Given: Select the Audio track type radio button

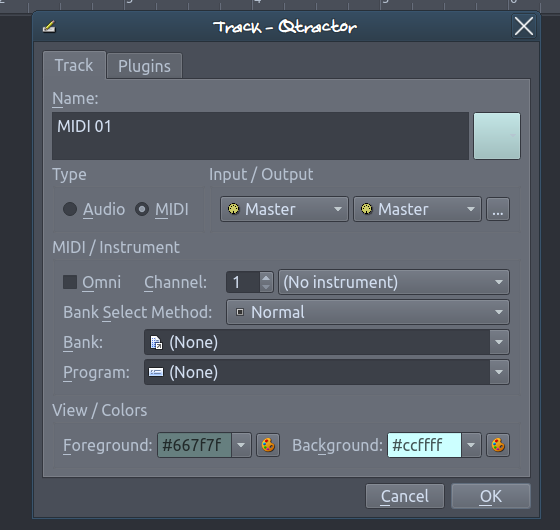Looking at the screenshot, I should [70, 209].
